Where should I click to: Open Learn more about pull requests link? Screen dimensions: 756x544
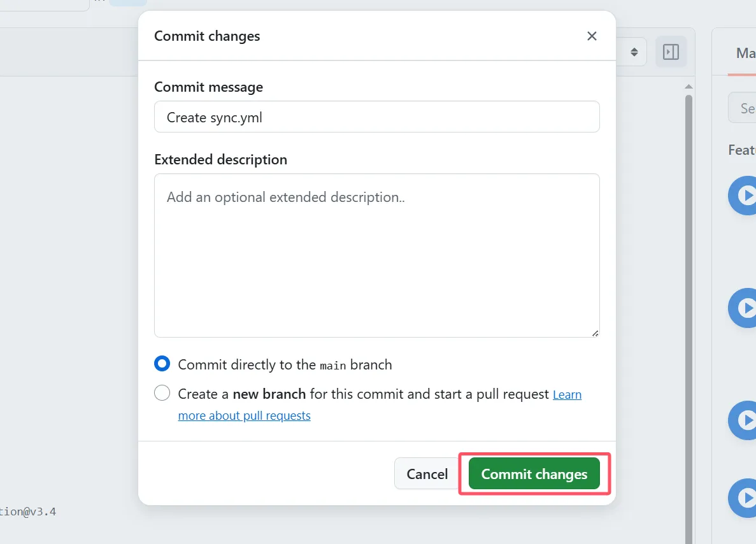pyautogui.click(x=244, y=416)
